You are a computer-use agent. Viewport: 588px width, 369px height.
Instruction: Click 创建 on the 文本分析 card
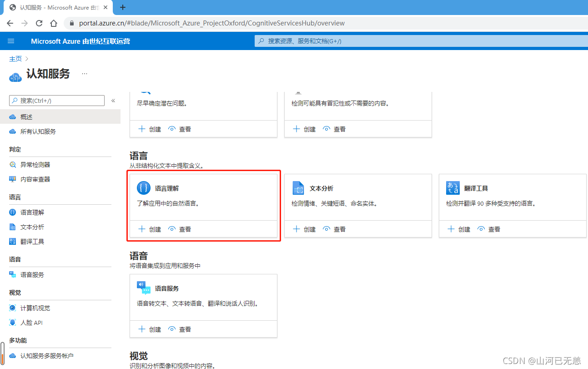[304, 229]
